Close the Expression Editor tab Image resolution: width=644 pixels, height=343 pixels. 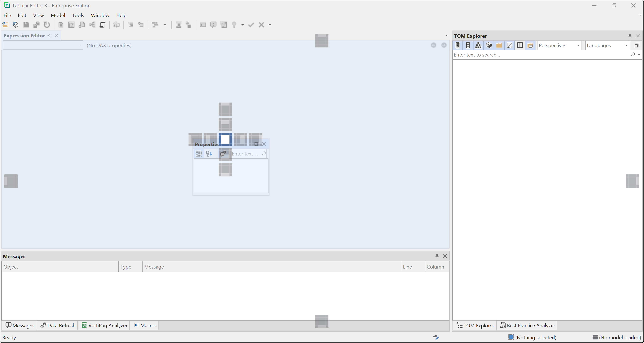point(56,36)
